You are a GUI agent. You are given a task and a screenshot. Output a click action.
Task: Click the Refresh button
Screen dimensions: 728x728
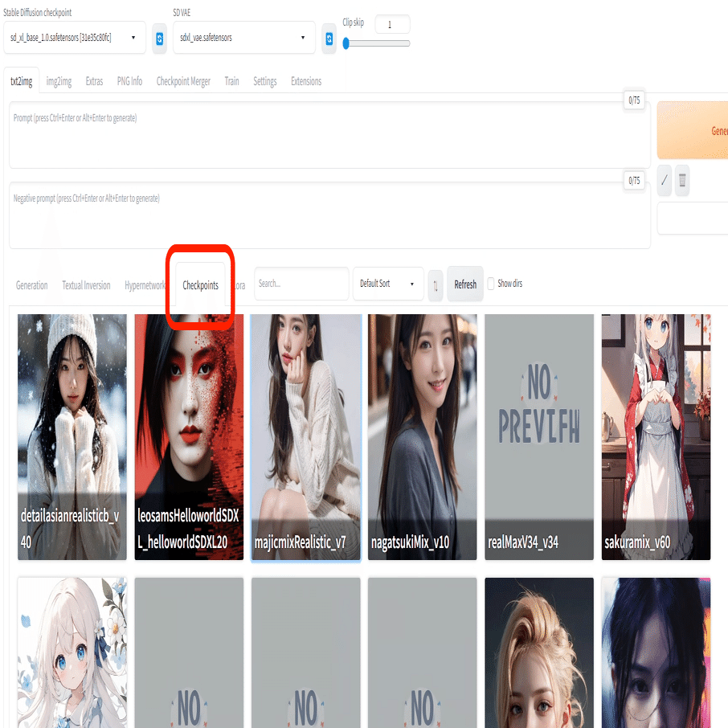465,284
